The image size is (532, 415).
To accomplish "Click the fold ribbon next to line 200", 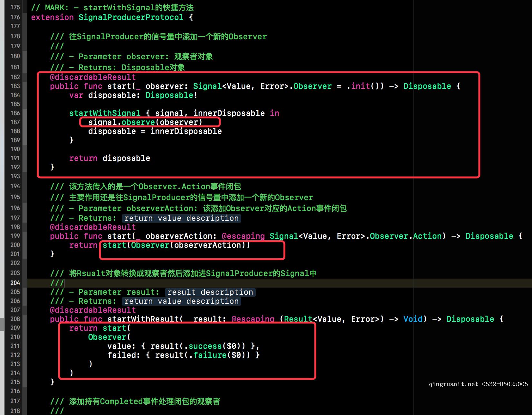I will pyautogui.click(x=24, y=245).
